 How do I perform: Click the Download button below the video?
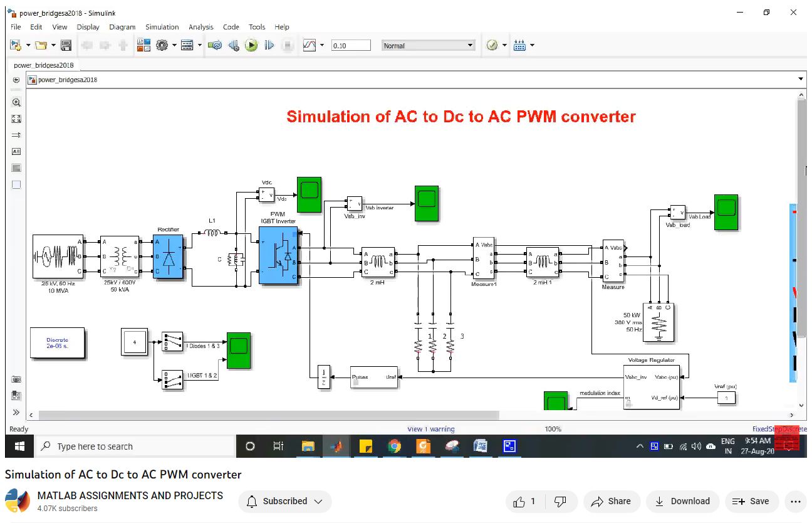[682, 501]
